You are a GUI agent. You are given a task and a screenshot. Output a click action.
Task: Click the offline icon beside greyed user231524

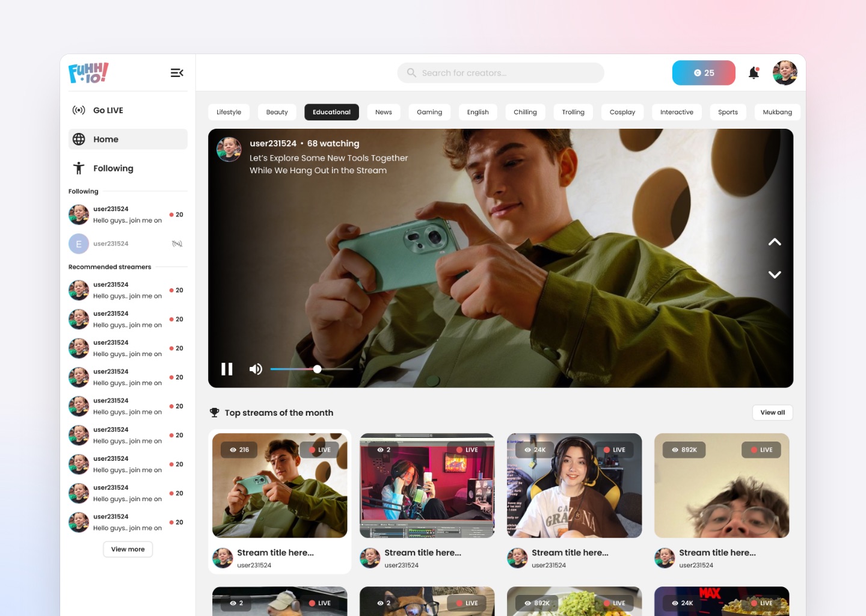click(177, 244)
